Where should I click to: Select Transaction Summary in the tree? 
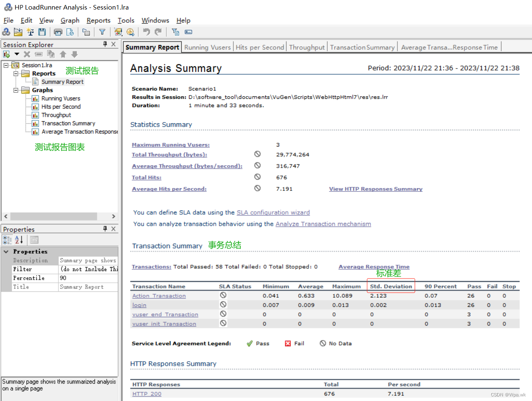68,123
